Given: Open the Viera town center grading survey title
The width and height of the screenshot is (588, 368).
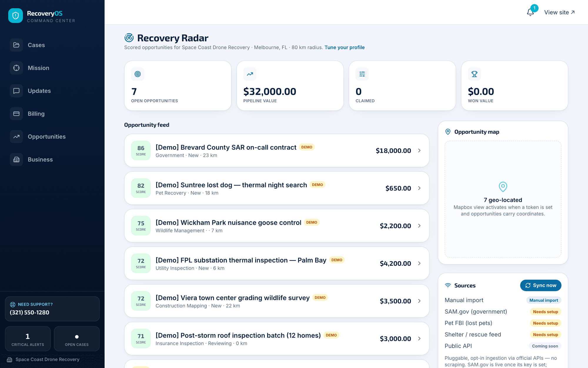Looking at the screenshot, I should tap(233, 298).
